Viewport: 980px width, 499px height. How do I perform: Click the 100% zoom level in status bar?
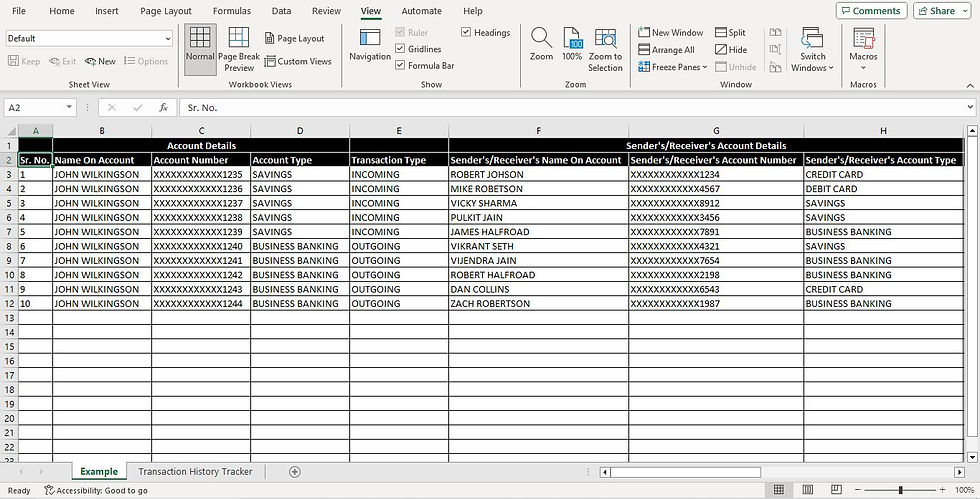point(964,490)
